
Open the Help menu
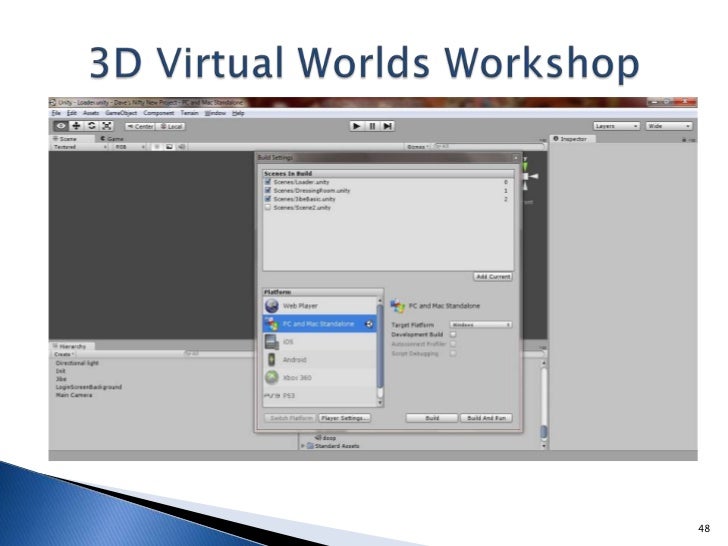(238, 113)
